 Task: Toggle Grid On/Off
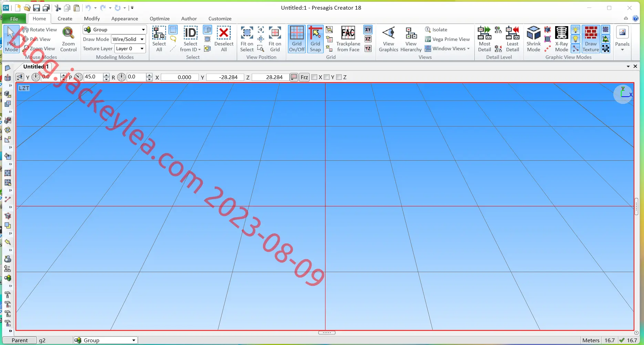point(297,39)
